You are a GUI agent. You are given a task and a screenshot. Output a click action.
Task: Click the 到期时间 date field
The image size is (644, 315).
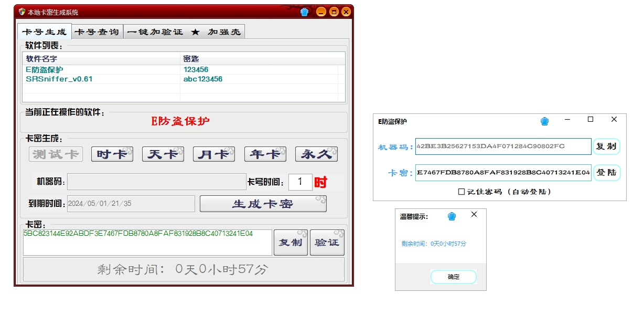[x=131, y=204]
